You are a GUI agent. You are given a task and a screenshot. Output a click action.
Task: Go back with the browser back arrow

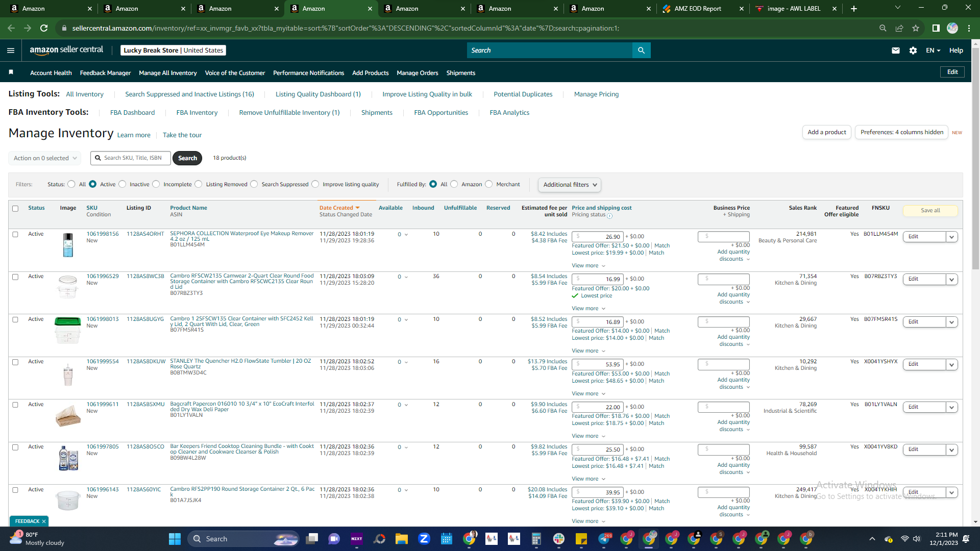11,28
